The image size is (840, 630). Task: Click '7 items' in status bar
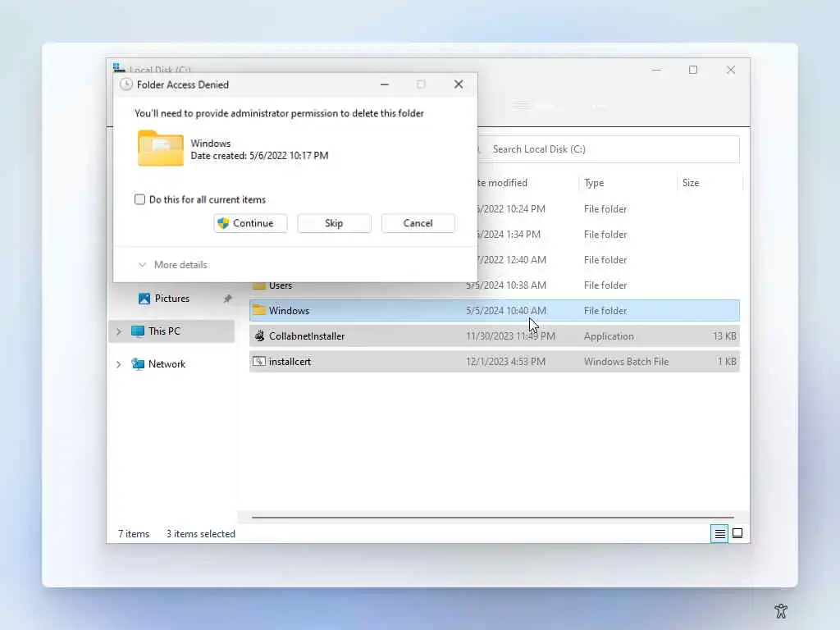point(134,534)
